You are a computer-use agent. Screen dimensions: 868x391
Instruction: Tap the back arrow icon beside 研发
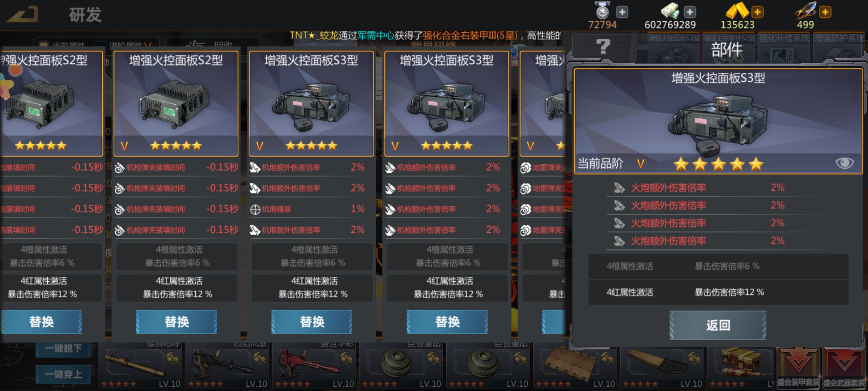[x=22, y=14]
